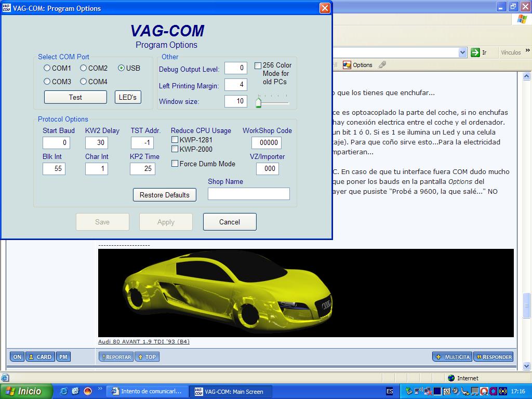Tick the KWP-1281 reduce CPU checkbox

coord(175,139)
